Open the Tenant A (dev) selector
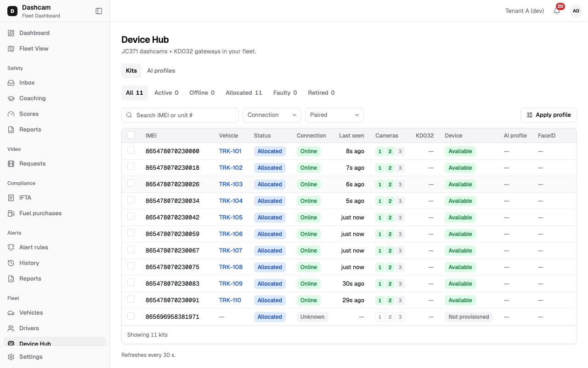This screenshot has height=368, width=588. coord(525,11)
